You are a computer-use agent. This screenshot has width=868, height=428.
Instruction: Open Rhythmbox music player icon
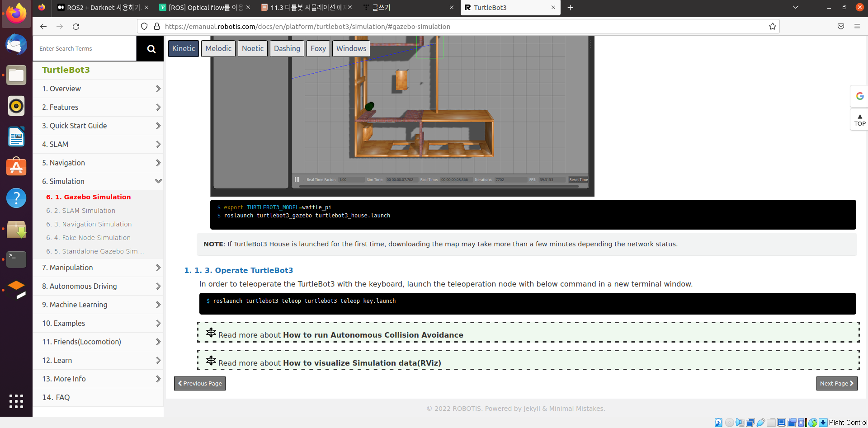(x=16, y=106)
